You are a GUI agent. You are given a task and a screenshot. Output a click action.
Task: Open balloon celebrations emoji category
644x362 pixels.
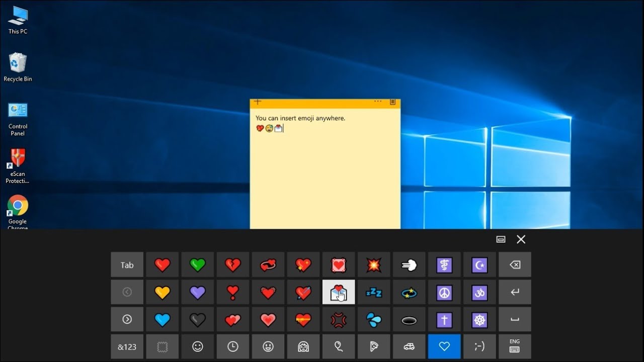pos(338,346)
